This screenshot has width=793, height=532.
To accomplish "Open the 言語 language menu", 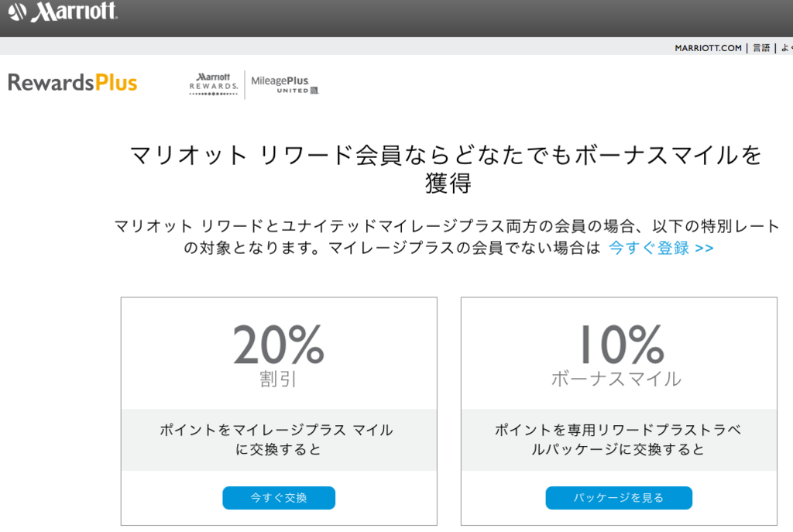I will [x=761, y=48].
